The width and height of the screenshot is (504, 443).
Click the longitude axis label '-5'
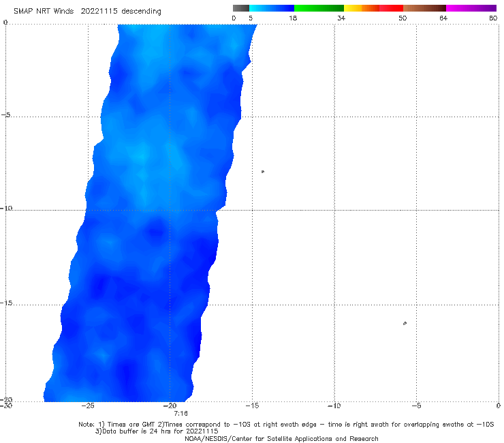416,406
